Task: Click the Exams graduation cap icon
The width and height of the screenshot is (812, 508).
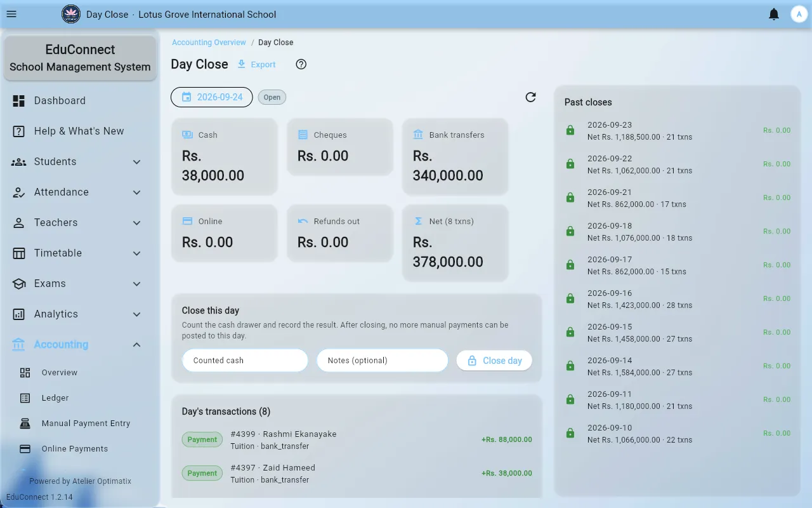Action: (x=19, y=283)
